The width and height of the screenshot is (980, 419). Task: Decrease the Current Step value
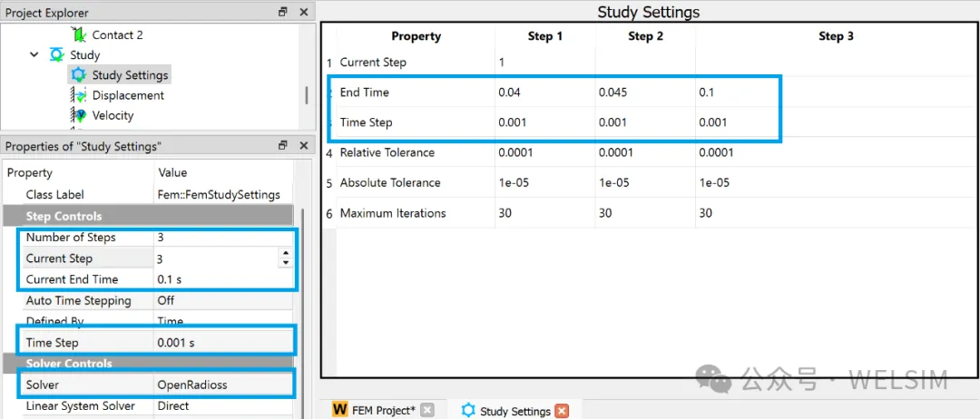coord(286,262)
